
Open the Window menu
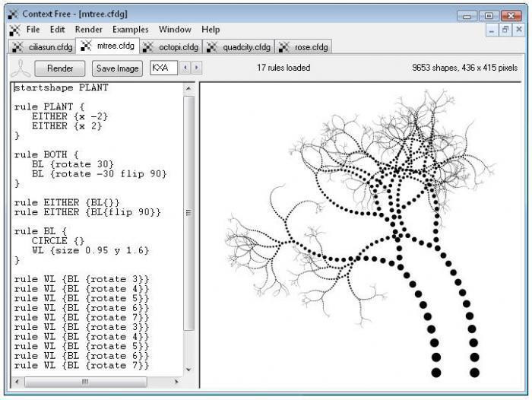click(175, 30)
